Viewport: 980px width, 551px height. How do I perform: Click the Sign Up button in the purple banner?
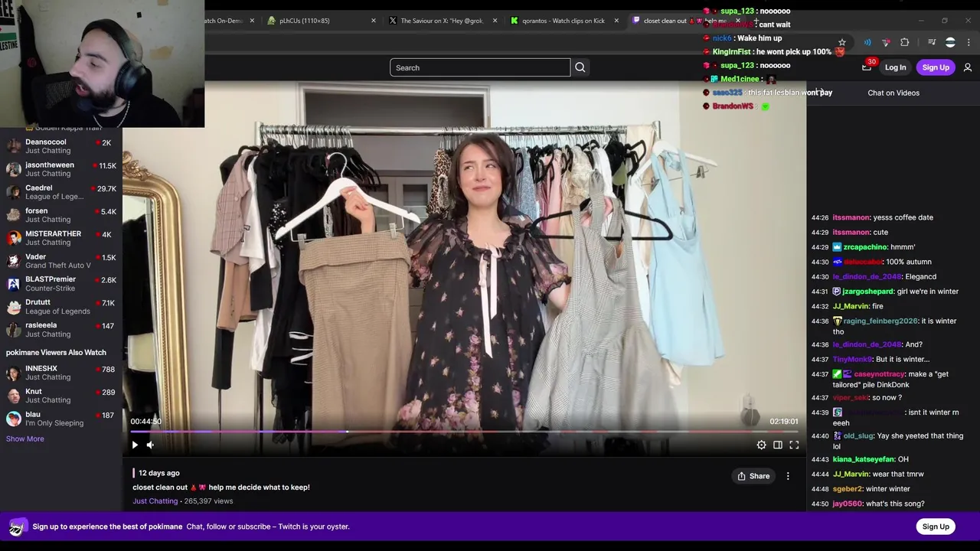[x=936, y=527]
